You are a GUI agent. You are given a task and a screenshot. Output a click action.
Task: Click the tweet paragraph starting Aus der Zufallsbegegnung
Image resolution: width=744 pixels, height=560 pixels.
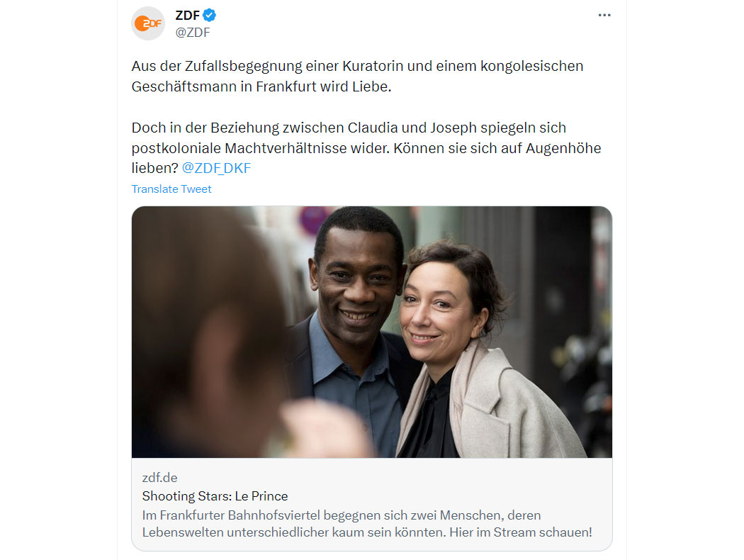pyautogui.click(x=357, y=77)
